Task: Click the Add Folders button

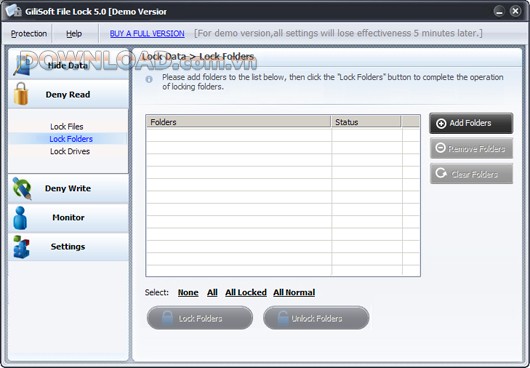Action: [471, 123]
